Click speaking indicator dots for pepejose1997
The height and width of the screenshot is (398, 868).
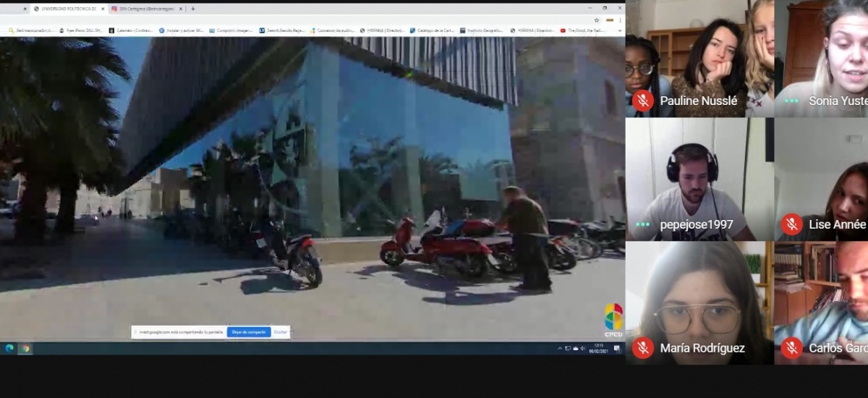click(642, 224)
